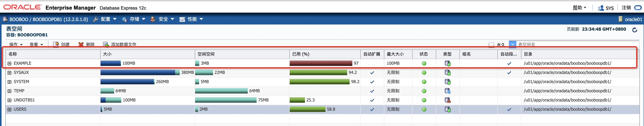Click the auto-segment checkmark for USERS row
Screen dimensions: 644x126
coord(509,109)
